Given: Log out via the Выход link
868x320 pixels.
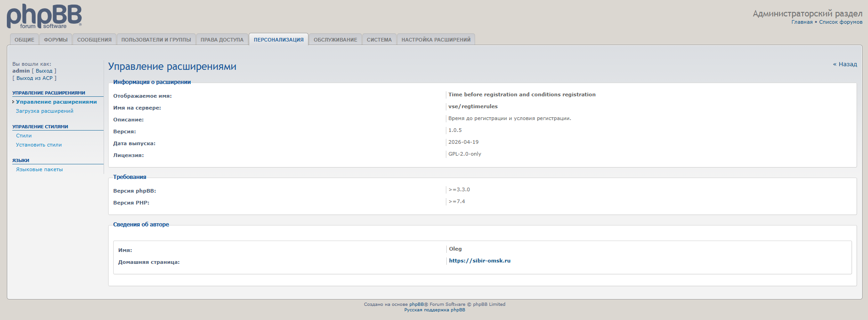Looking at the screenshot, I should click(x=44, y=71).
